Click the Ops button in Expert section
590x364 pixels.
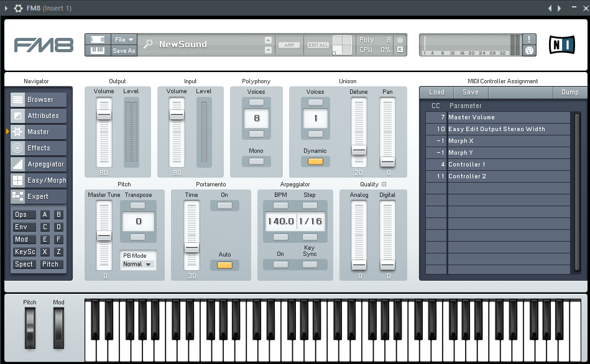point(24,215)
